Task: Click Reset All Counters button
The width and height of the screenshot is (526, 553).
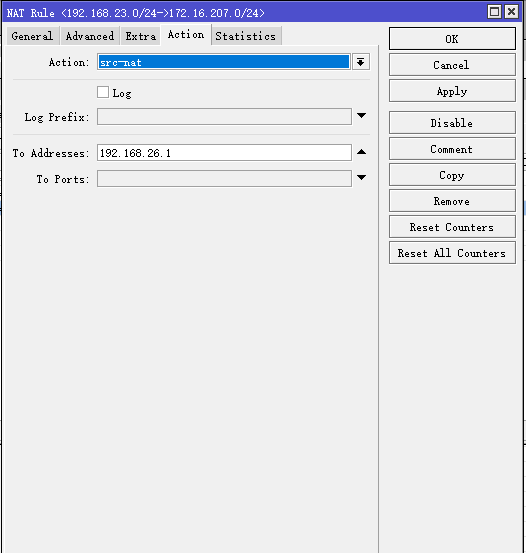Action: [452, 253]
